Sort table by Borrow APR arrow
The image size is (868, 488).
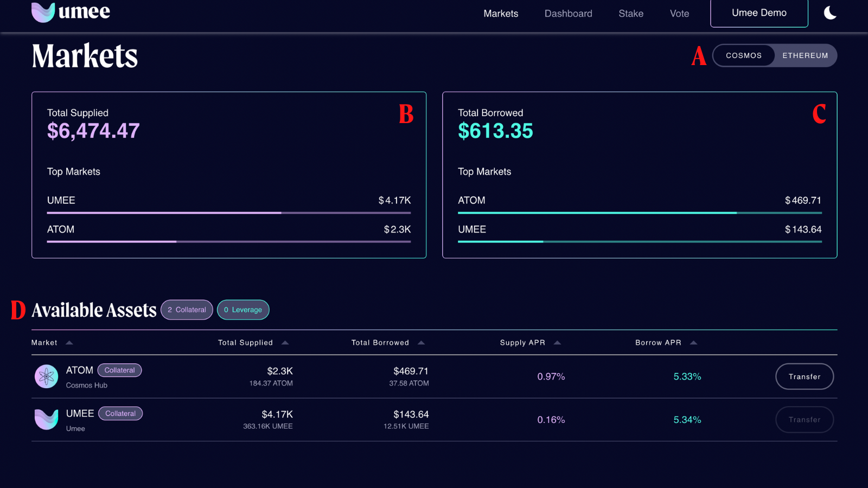pyautogui.click(x=693, y=343)
